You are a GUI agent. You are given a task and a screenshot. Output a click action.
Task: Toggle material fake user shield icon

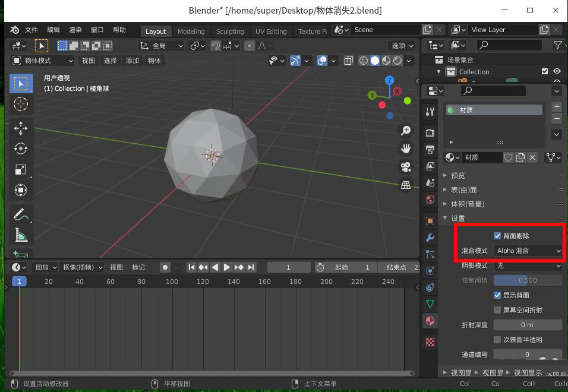pyautogui.click(x=508, y=157)
